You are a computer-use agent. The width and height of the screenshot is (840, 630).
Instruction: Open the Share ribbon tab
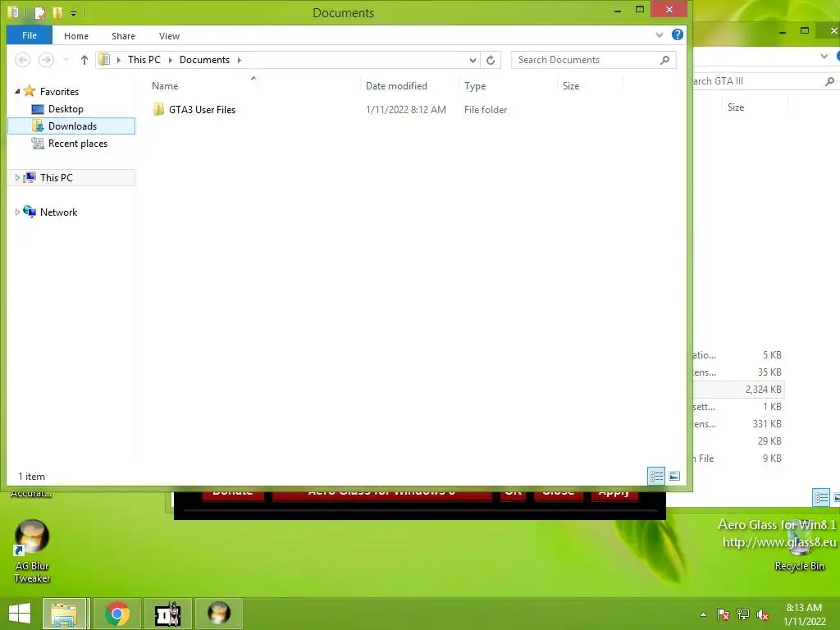tap(123, 36)
